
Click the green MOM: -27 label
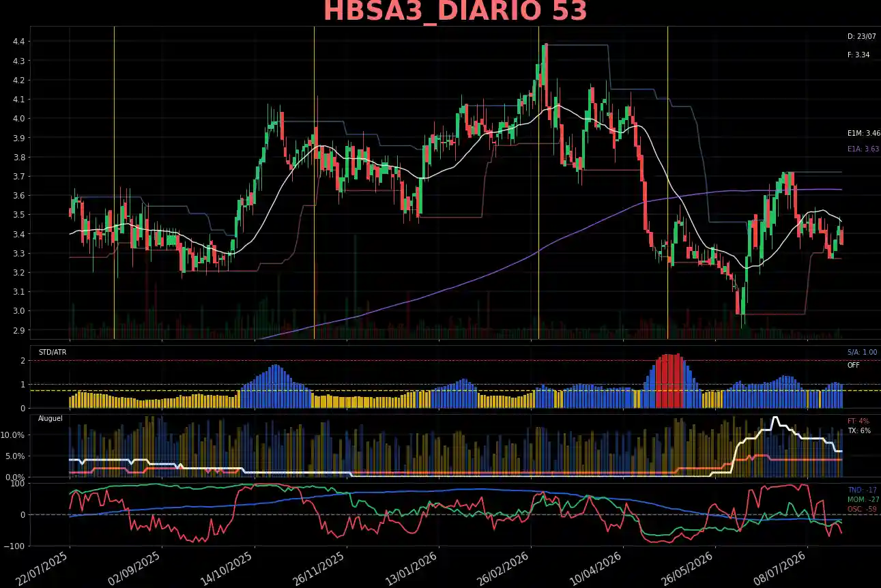pyautogui.click(x=863, y=500)
